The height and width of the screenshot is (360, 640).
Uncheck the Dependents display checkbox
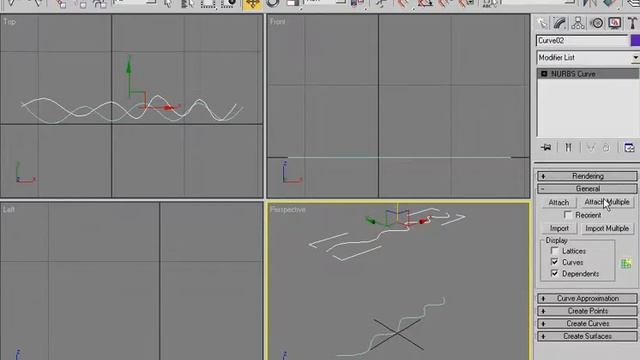pos(555,273)
